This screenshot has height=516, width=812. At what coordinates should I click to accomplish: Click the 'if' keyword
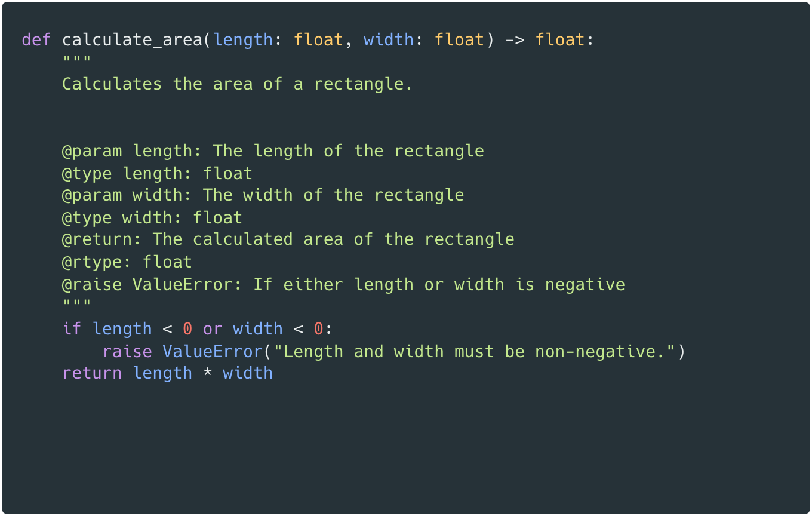72,329
